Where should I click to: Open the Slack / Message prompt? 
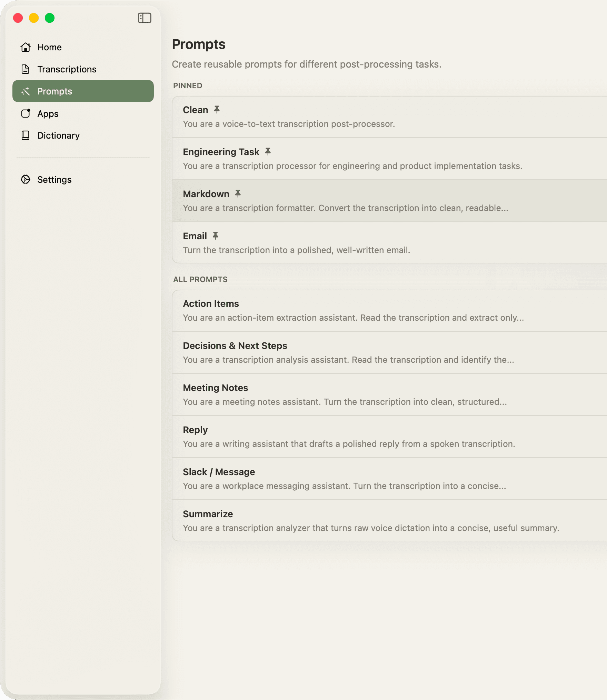coord(379,479)
